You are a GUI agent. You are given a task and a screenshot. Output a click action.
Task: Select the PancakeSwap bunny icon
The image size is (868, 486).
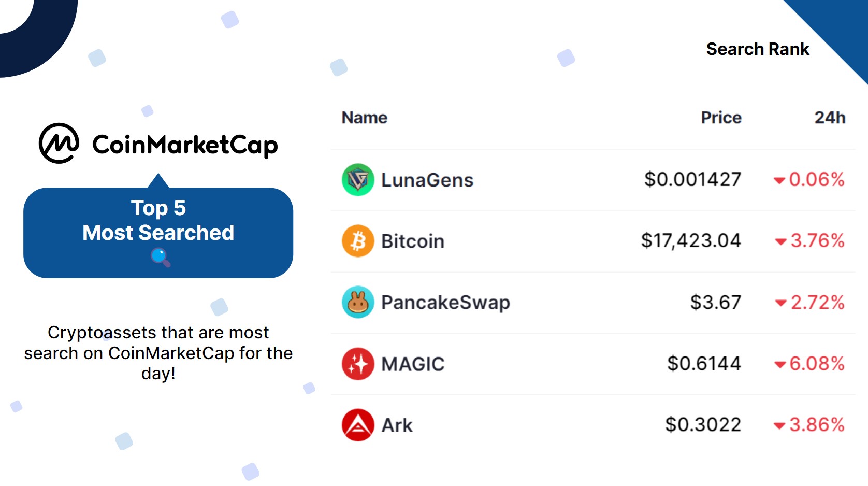tap(358, 302)
